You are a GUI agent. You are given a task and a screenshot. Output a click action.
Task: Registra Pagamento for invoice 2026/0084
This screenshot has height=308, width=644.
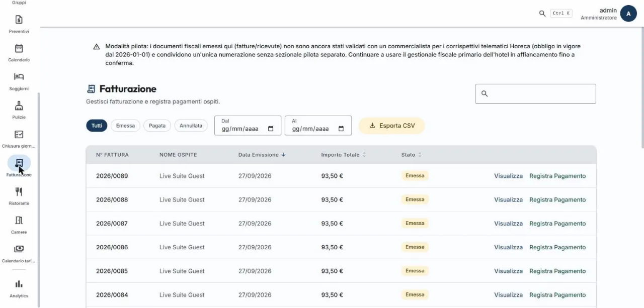point(557,295)
